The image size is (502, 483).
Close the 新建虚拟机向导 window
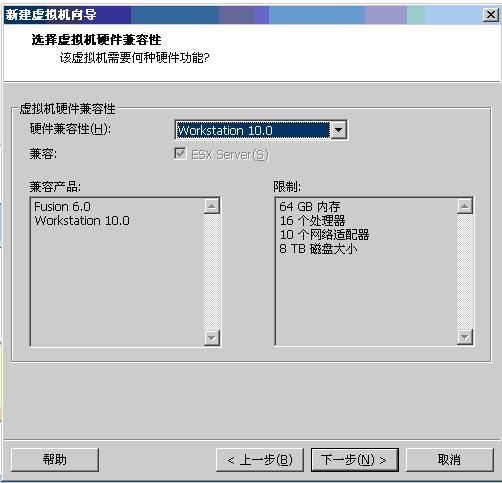click(x=491, y=15)
